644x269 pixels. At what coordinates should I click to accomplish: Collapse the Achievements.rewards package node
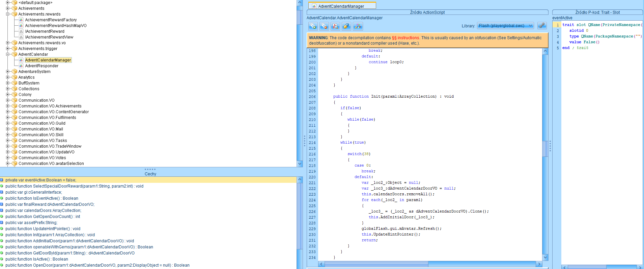click(7, 14)
